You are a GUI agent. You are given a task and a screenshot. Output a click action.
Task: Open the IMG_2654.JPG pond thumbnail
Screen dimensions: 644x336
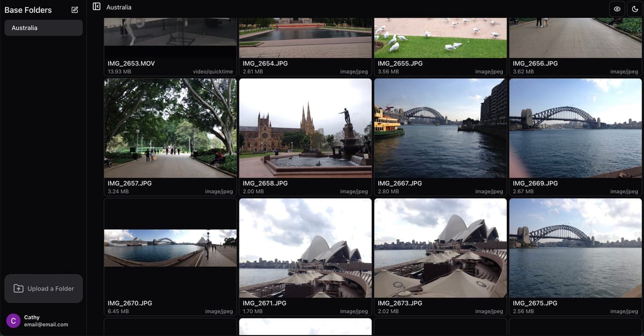click(x=305, y=38)
